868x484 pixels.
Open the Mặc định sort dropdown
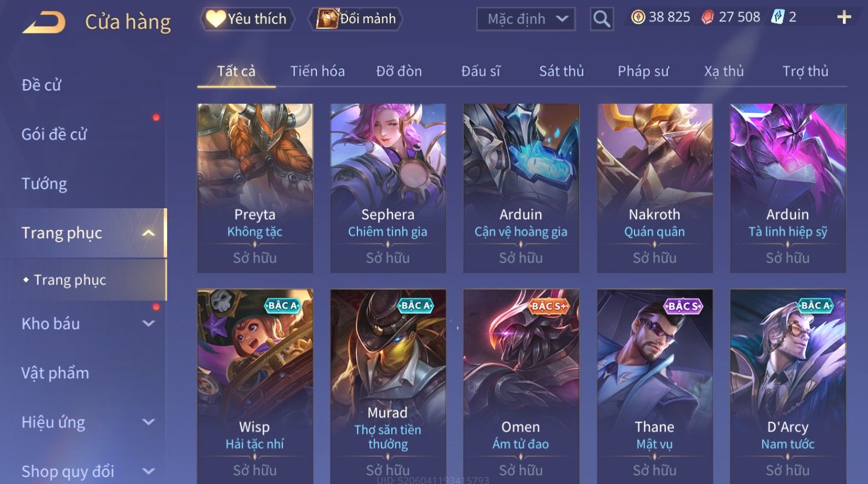click(x=526, y=19)
